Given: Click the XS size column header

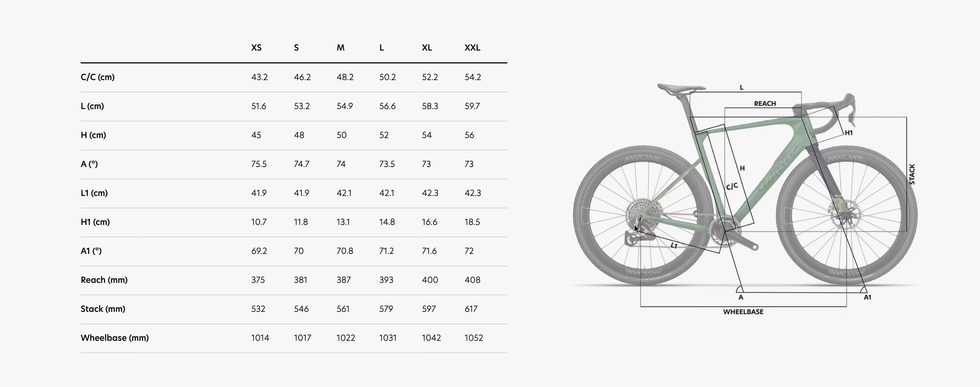Looking at the screenshot, I should (x=256, y=48).
